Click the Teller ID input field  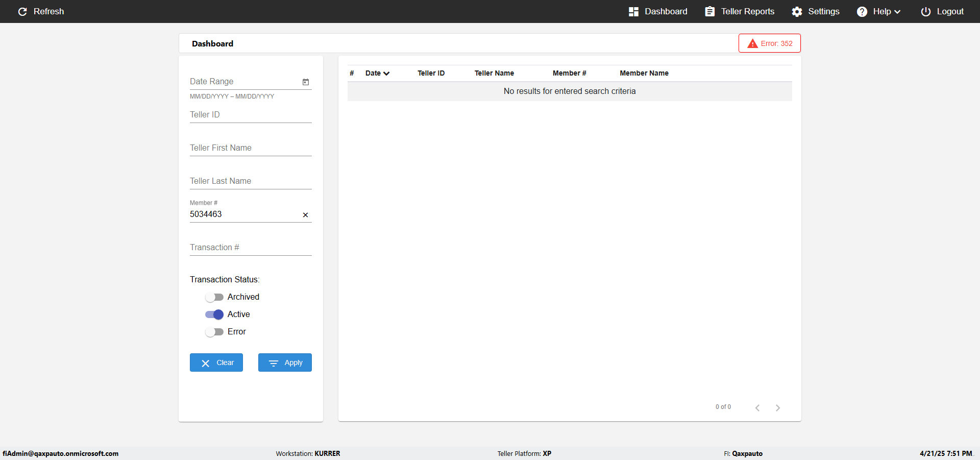coord(251,115)
